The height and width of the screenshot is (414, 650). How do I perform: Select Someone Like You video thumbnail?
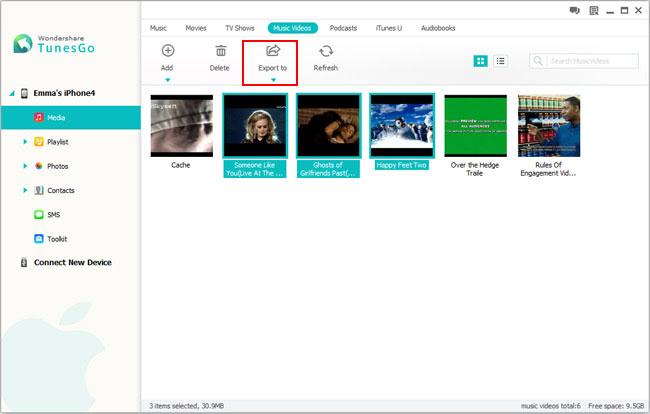click(x=255, y=126)
